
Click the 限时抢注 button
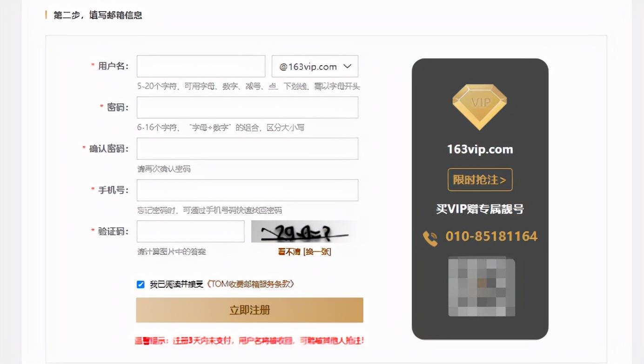click(x=480, y=180)
